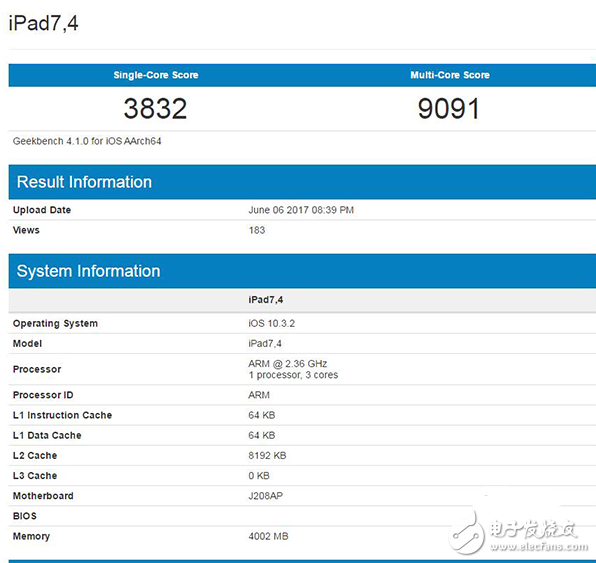
Task: Select the Operating System label
Action: [x=55, y=324]
